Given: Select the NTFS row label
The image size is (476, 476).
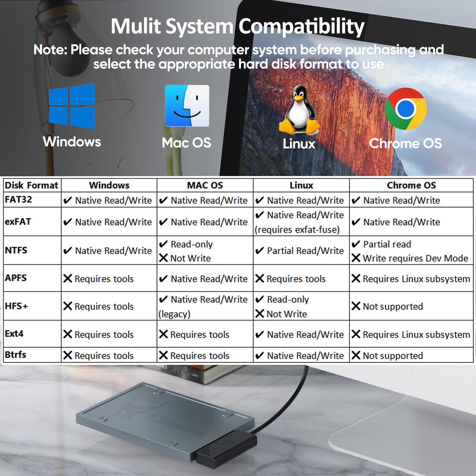Looking at the screenshot, I should click(x=16, y=250).
